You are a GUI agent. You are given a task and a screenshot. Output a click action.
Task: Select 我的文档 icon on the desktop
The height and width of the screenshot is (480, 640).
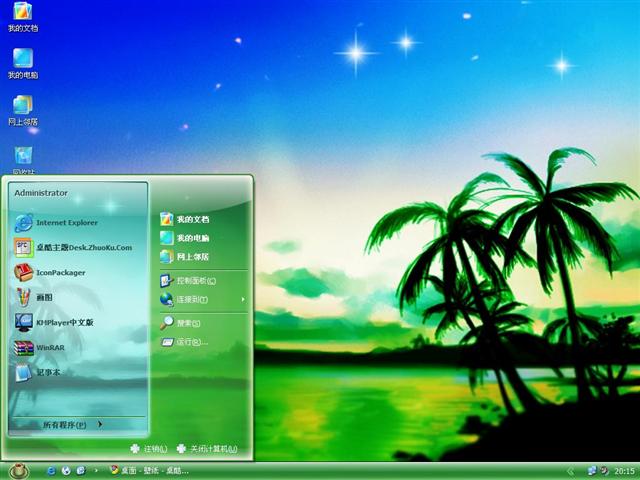(x=22, y=16)
